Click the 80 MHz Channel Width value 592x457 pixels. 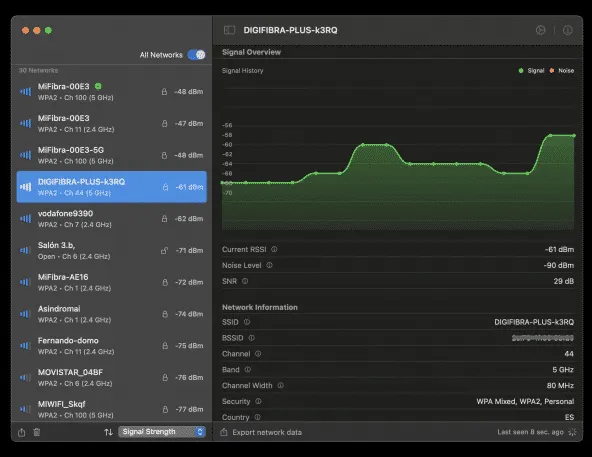(x=560, y=385)
